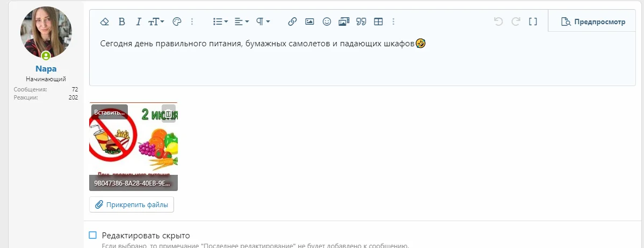Delete attachment with trash icon
644x248 pixels.
click(x=169, y=114)
